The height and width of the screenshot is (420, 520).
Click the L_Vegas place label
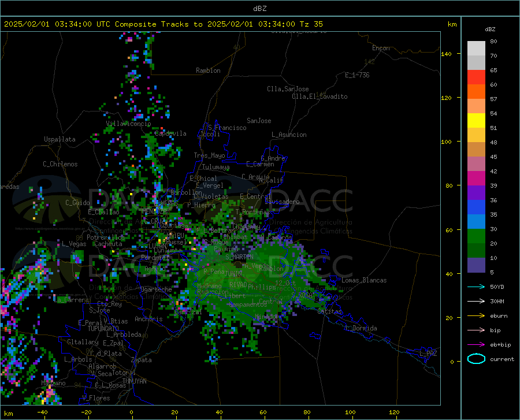click(x=74, y=244)
